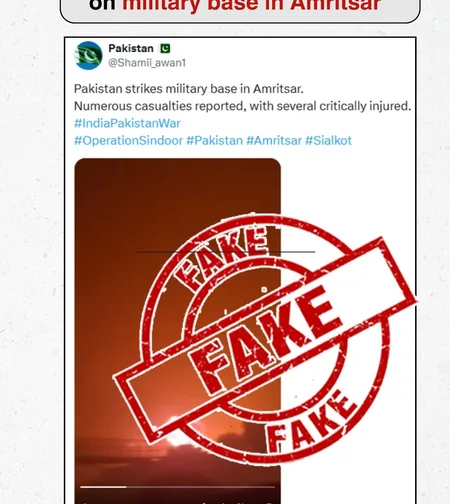Open the @Shamii_awan1 handle

[x=147, y=63]
